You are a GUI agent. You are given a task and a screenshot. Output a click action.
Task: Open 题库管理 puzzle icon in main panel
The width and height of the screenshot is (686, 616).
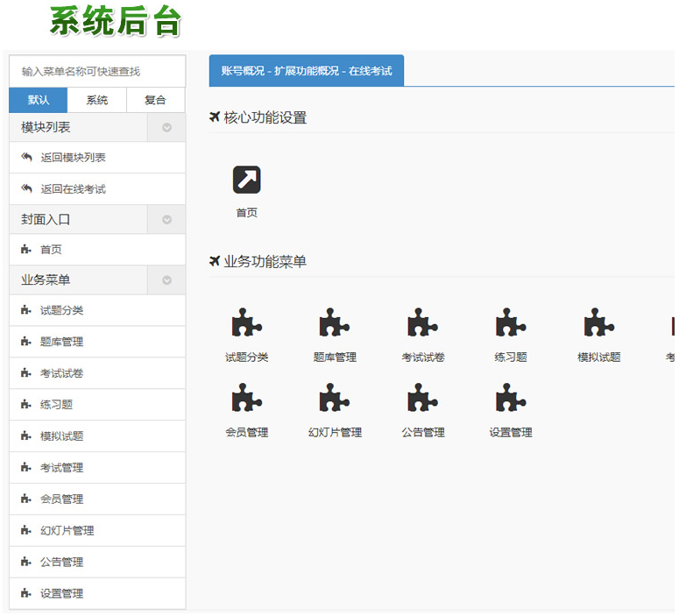(x=335, y=323)
